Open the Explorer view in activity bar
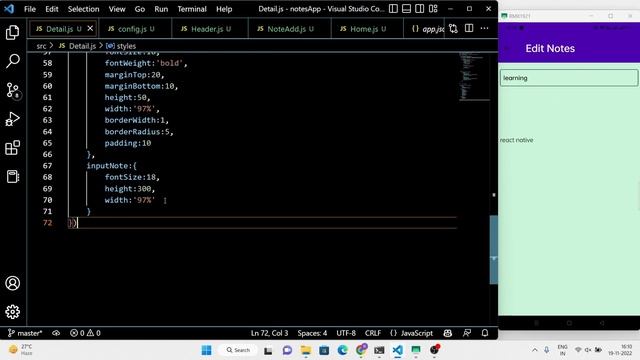 coord(12,32)
